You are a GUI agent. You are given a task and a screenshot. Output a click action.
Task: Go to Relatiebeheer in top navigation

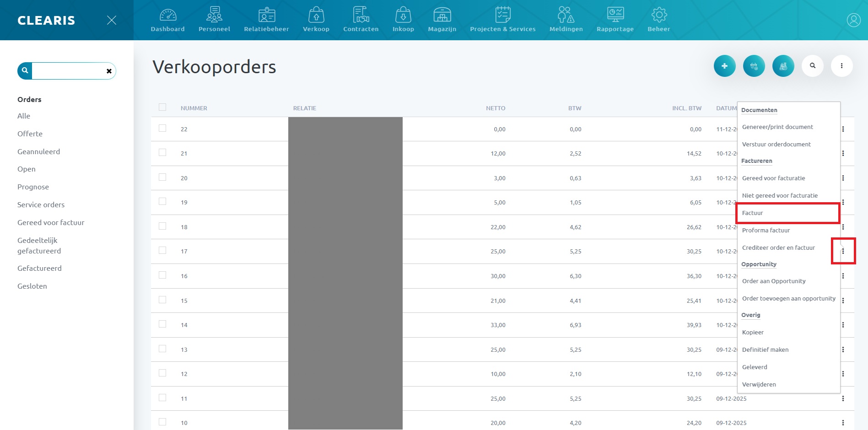click(266, 20)
